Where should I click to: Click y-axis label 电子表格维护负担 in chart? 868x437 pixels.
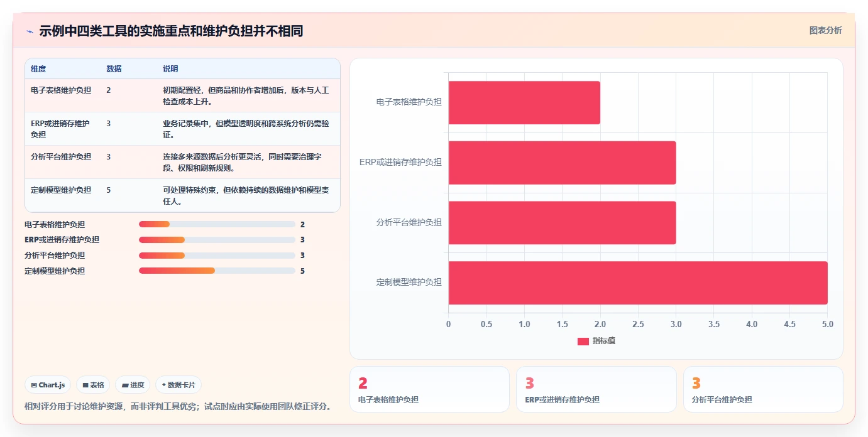coord(409,102)
